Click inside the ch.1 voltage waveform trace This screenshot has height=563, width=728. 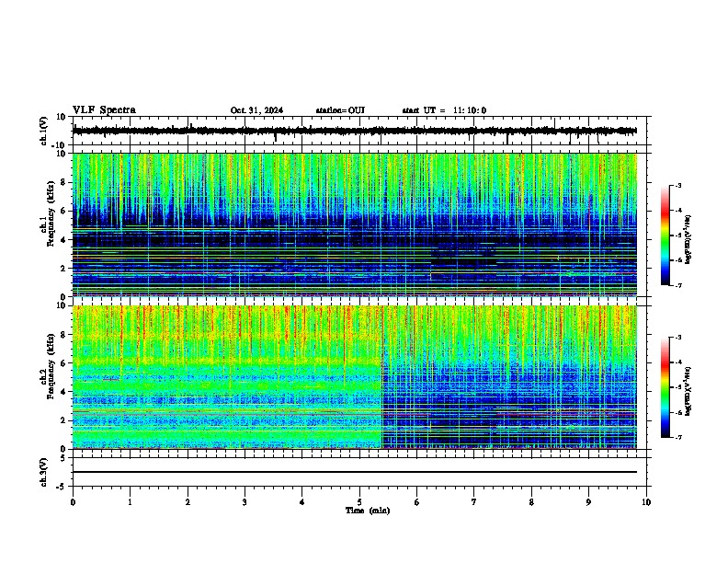[355, 131]
